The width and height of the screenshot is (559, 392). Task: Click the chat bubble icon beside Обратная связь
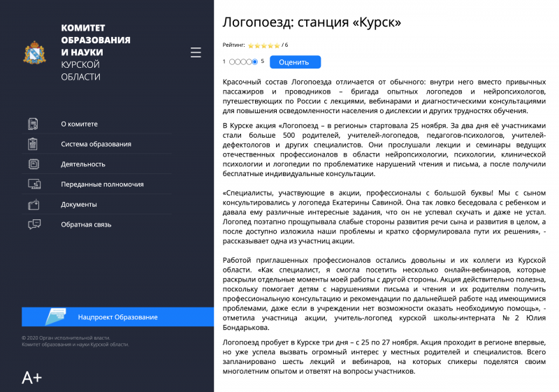tap(34, 224)
